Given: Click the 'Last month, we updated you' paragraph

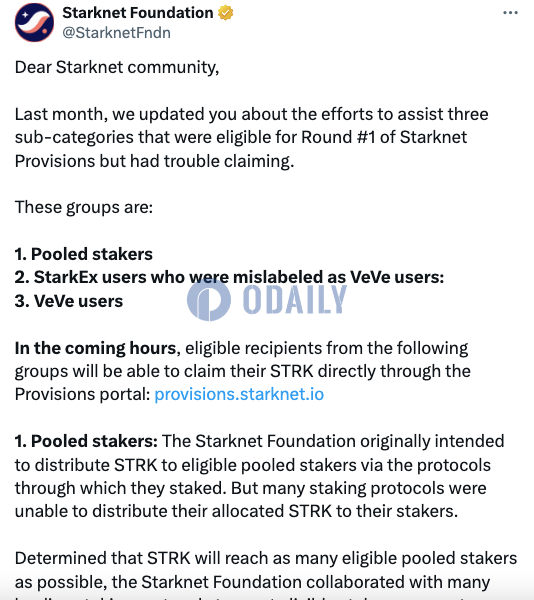Looking at the screenshot, I should (252, 137).
